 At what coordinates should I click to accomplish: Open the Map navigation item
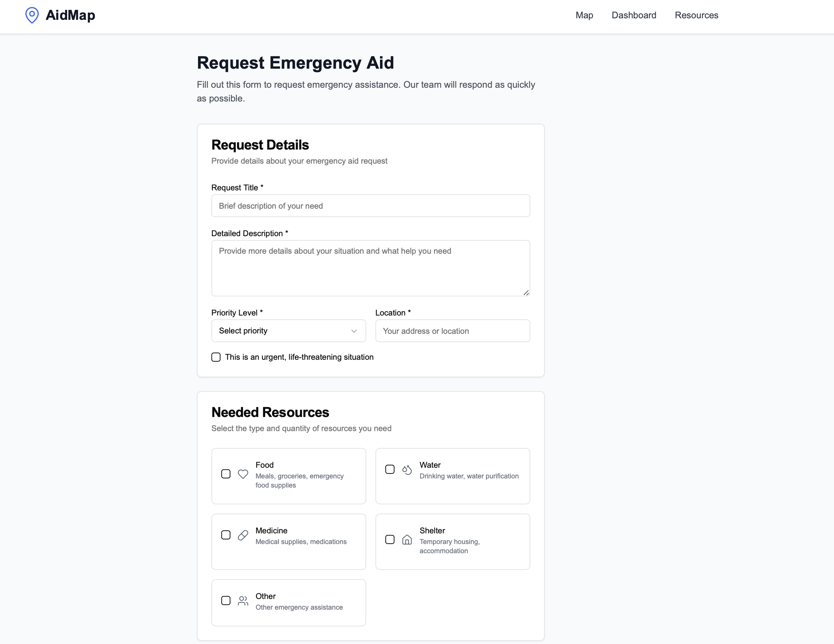584,15
